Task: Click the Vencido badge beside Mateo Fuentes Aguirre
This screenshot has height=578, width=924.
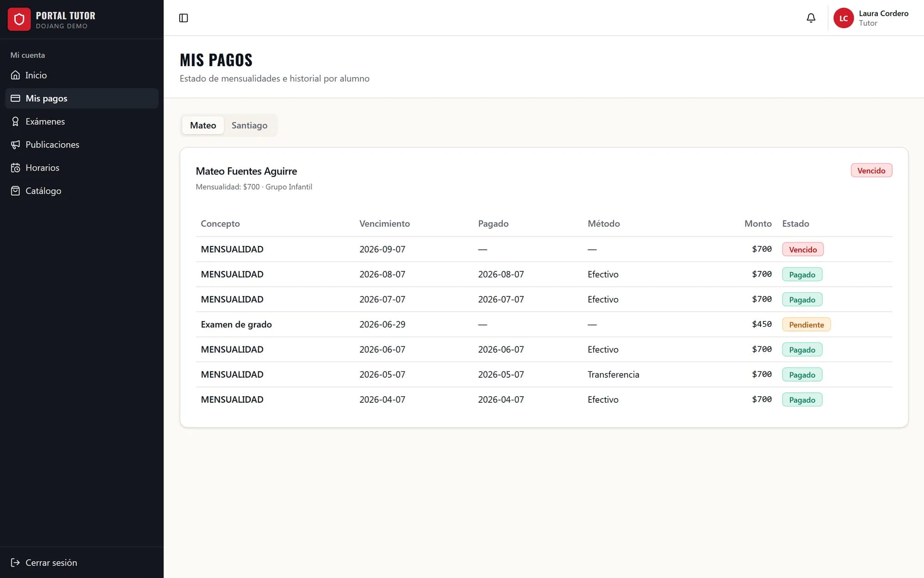Action: (871, 170)
